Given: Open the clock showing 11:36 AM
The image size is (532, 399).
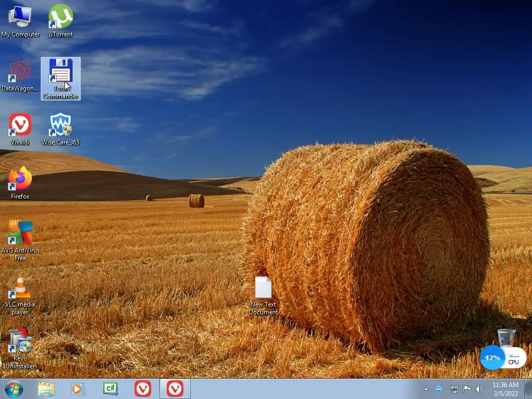Looking at the screenshot, I should click(505, 389).
